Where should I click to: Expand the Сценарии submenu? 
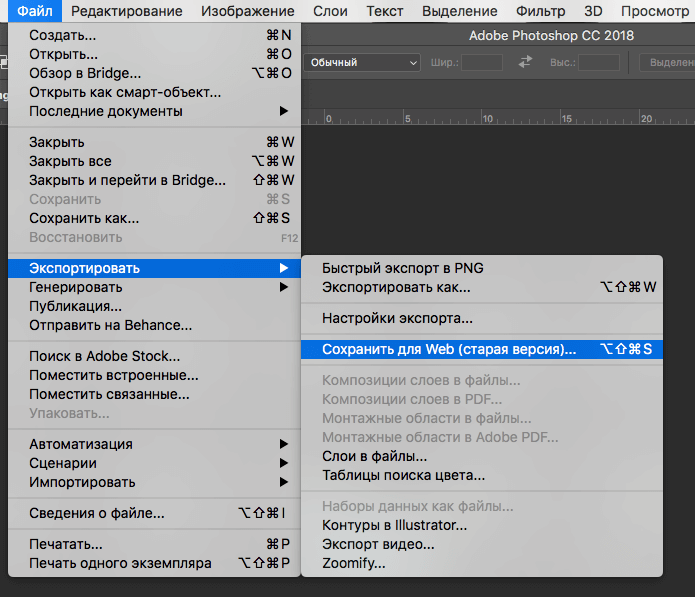[x=154, y=463]
